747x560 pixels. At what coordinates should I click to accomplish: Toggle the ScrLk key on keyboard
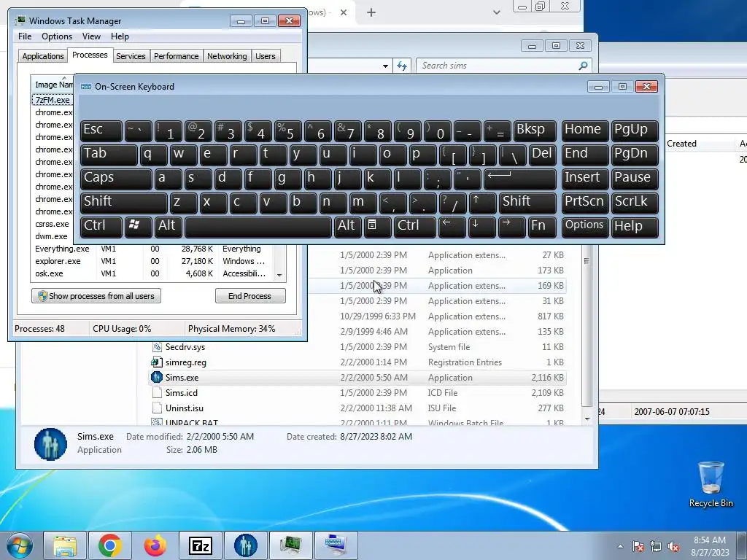635,203
